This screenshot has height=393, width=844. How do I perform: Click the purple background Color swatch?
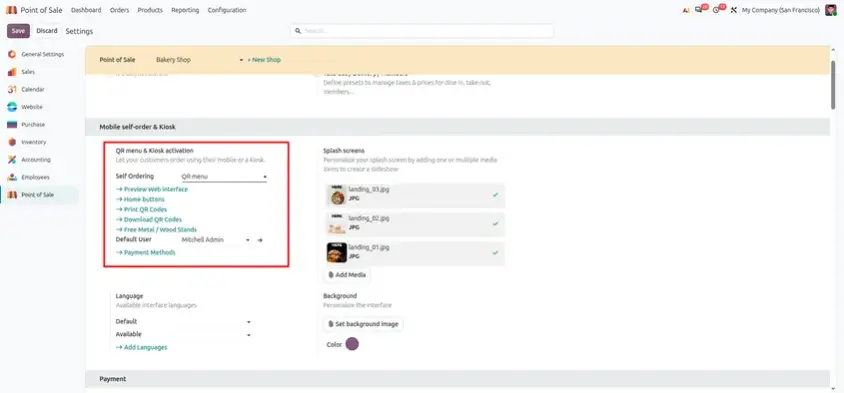352,344
